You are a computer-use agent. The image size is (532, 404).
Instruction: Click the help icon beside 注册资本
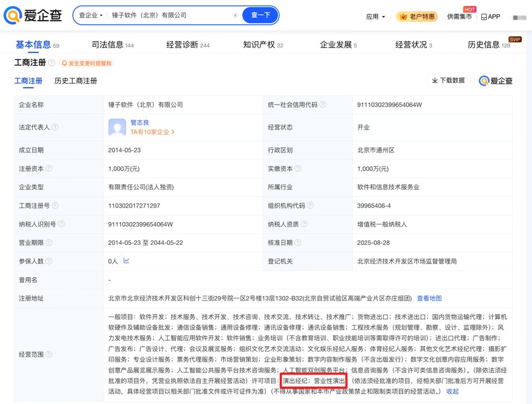click(49, 169)
